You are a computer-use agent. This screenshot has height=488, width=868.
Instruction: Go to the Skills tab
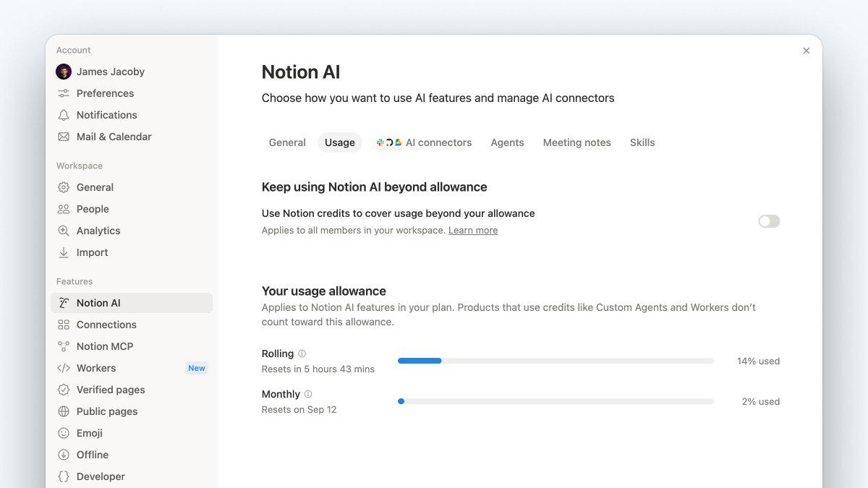point(642,142)
